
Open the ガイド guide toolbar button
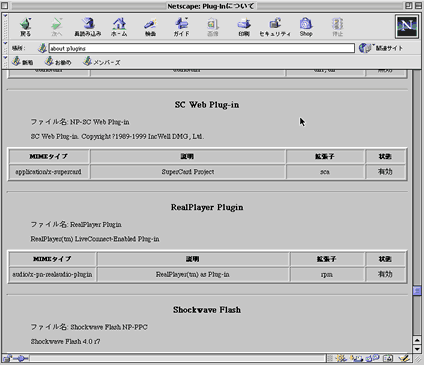(181, 27)
